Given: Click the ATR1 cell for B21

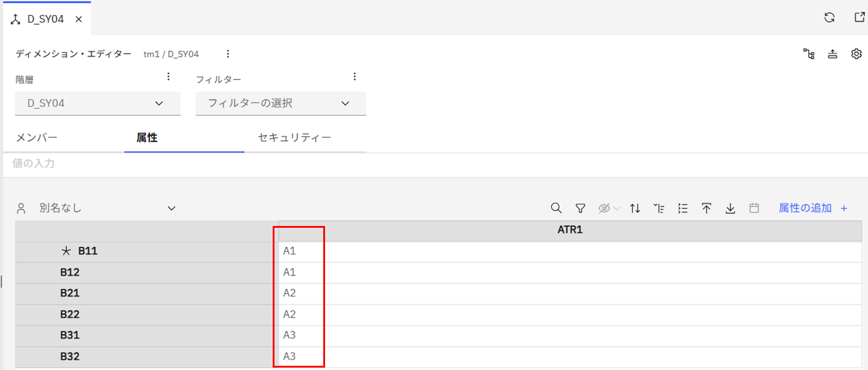Looking at the screenshot, I should 570,293.
